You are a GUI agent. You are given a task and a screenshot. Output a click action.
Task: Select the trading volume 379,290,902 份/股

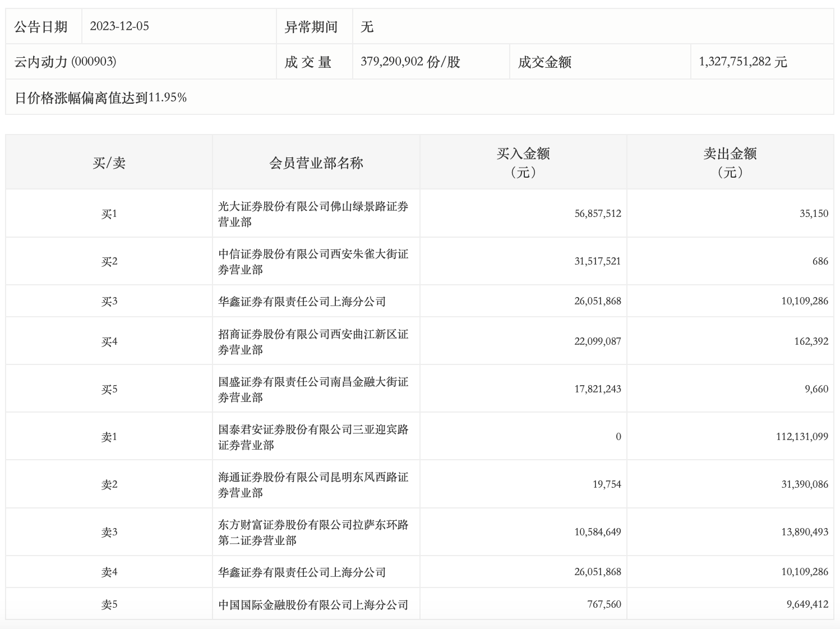point(410,62)
